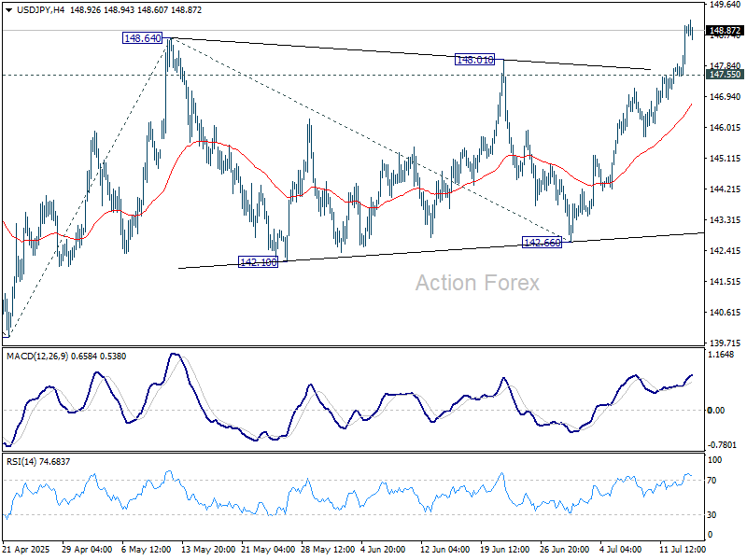The height and width of the screenshot is (560, 747).
Task: Select the 148.640 price label box
Action: tap(143, 38)
